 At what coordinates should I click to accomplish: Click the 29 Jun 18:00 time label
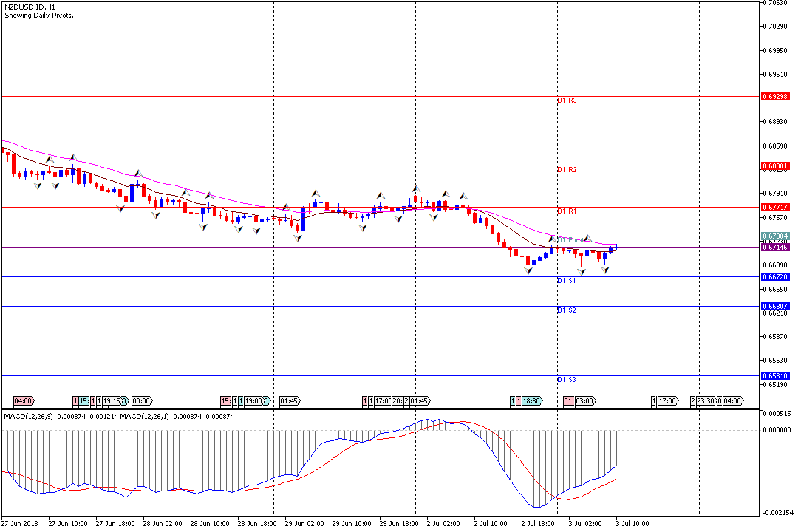click(x=399, y=523)
